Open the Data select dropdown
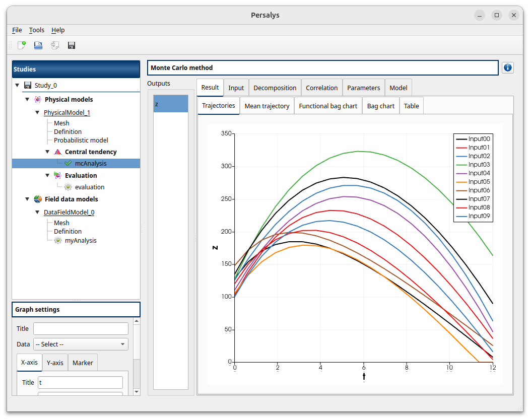Image resolution: width=530 pixels, height=420 pixels. 81,344
